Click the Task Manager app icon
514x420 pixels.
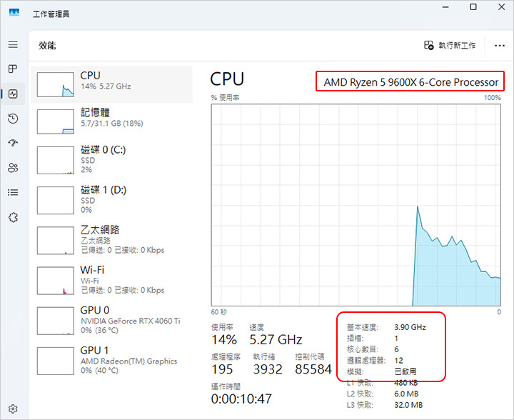pyautogui.click(x=14, y=13)
